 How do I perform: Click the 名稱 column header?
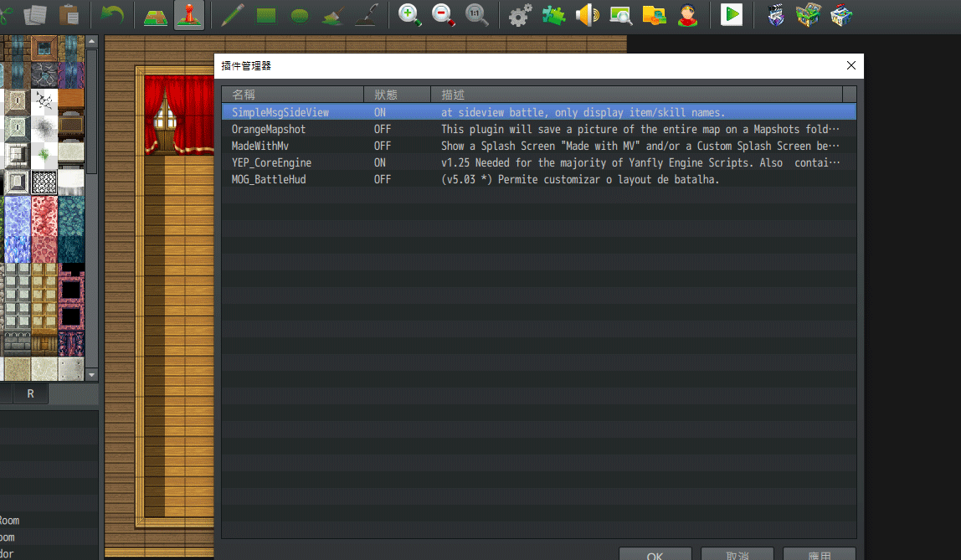(x=293, y=95)
